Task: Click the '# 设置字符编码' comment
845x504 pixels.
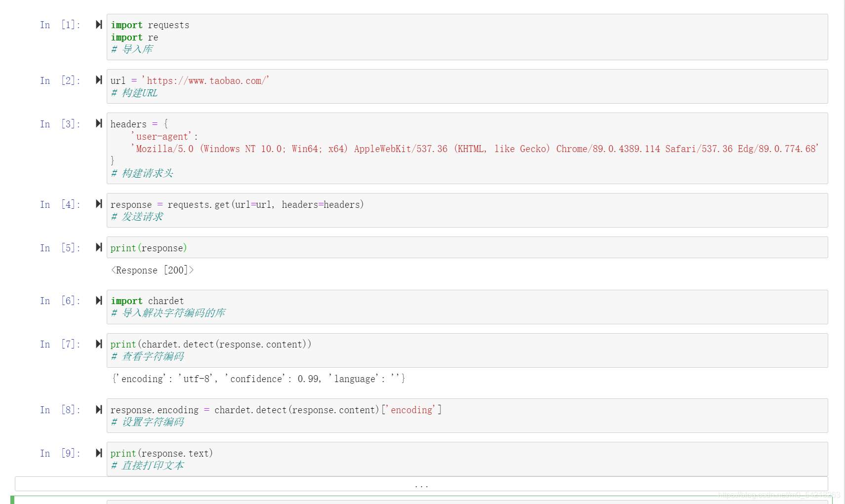Action: point(148,422)
